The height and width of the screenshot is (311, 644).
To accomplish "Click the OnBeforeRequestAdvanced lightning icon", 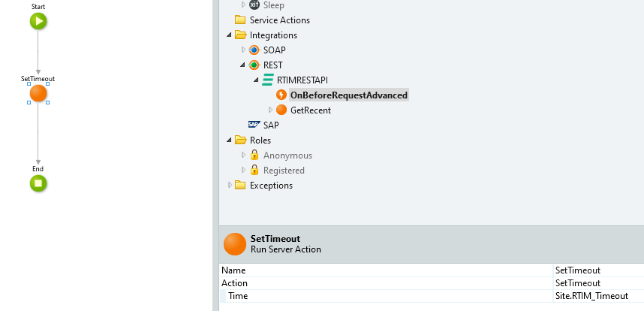I will pos(281,95).
